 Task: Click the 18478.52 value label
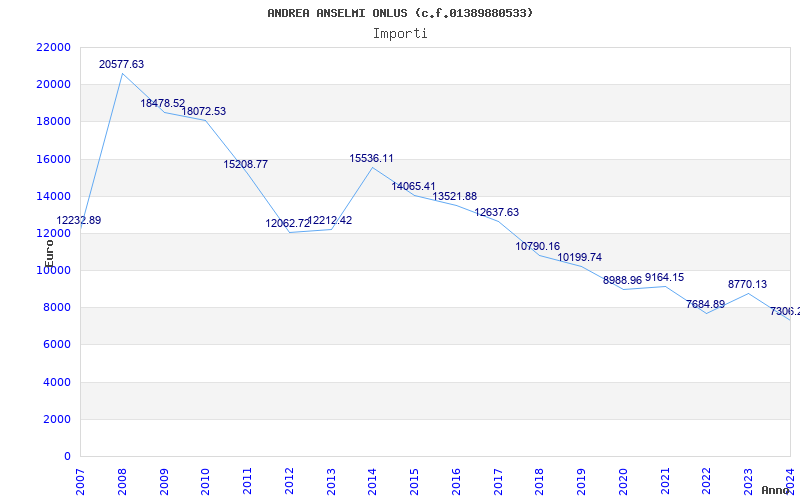pyautogui.click(x=163, y=104)
